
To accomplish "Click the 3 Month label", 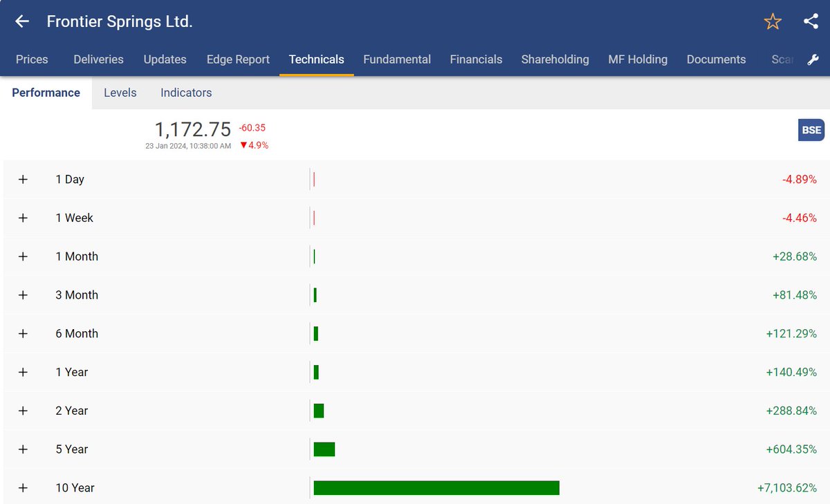I will pos(77,295).
